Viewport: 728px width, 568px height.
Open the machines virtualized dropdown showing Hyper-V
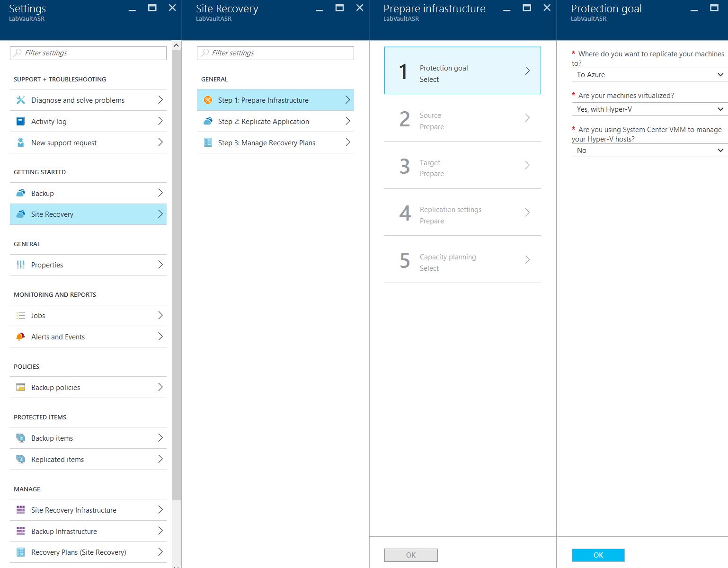click(x=649, y=109)
